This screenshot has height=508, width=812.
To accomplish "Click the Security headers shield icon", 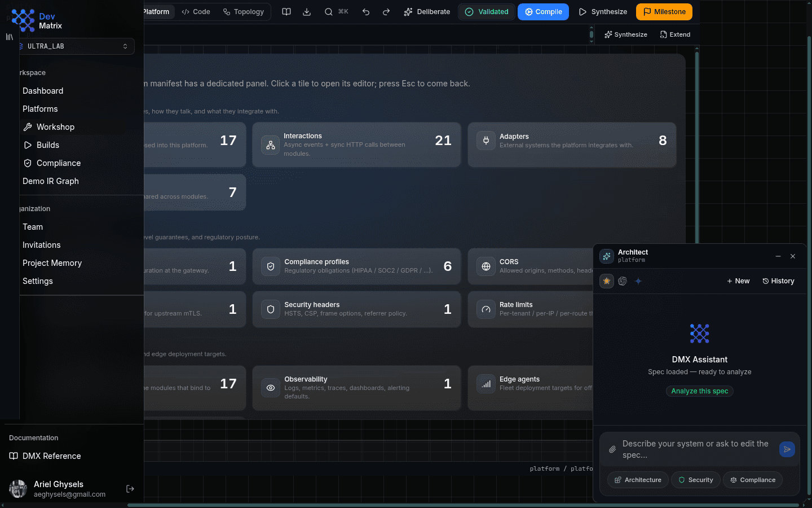I will click(271, 309).
